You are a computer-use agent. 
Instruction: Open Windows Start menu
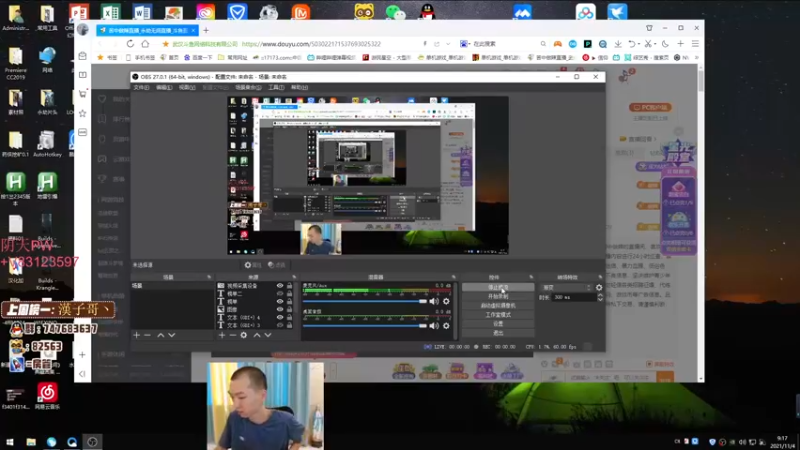point(10,442)
